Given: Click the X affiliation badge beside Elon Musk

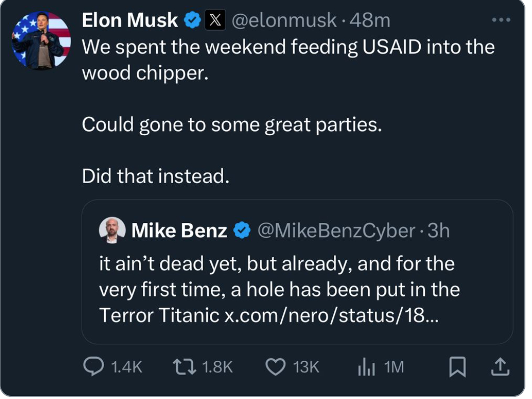Looking at the screenshot, I should tap(214, 20).
